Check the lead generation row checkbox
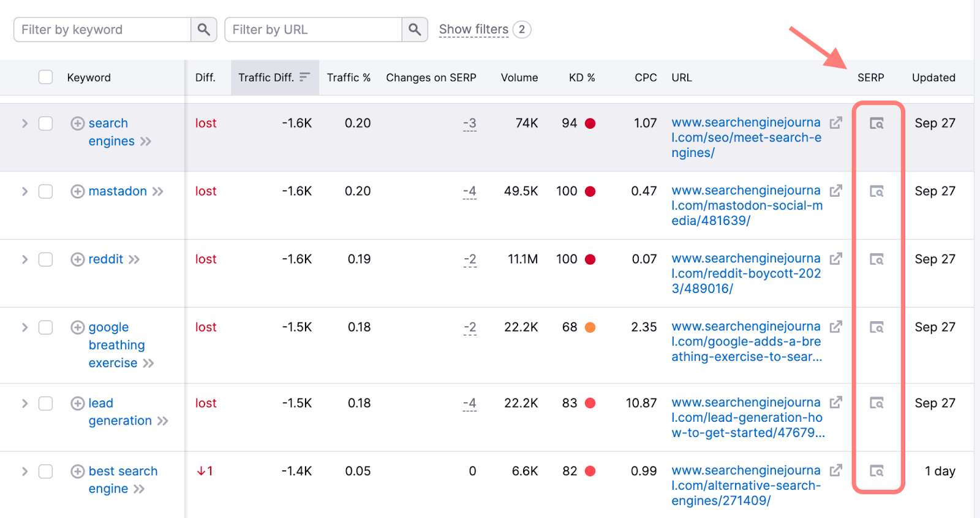The height and width of the screenshot is (518, 980). click(x=45, y=403)
